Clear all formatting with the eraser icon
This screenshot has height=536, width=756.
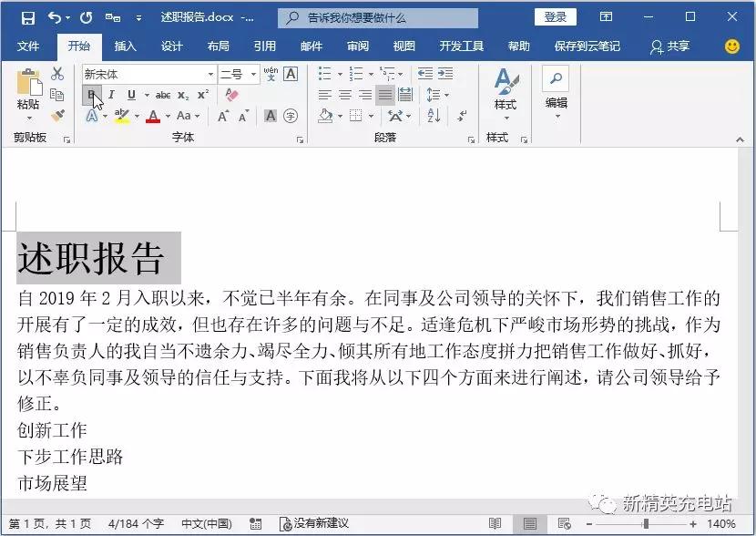click(230, 95)
